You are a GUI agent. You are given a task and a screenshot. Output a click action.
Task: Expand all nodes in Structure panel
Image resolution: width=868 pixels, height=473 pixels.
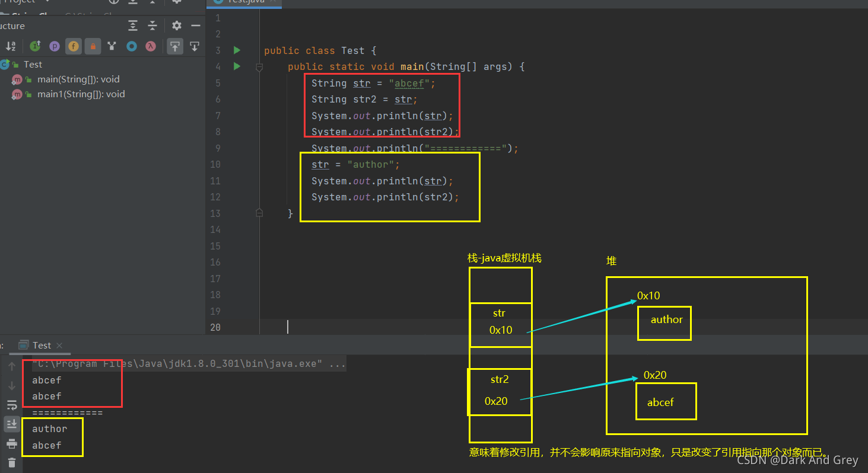point(133,25)
